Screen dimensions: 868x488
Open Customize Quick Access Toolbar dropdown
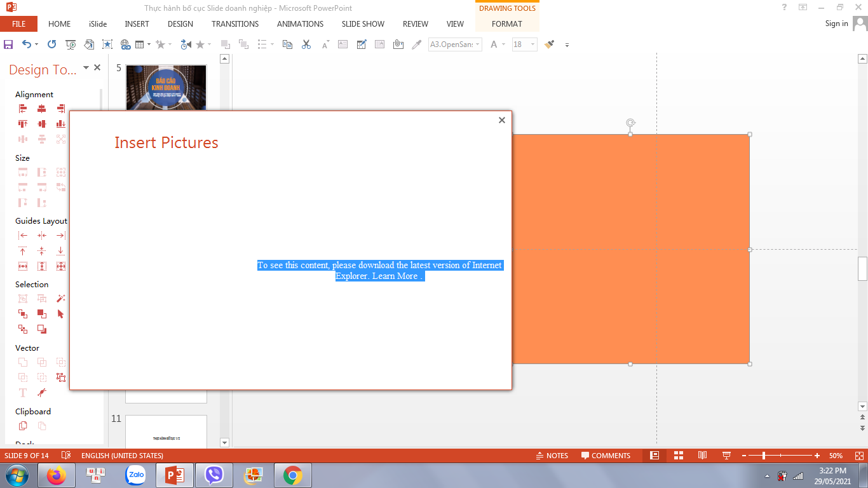(567, 44)
